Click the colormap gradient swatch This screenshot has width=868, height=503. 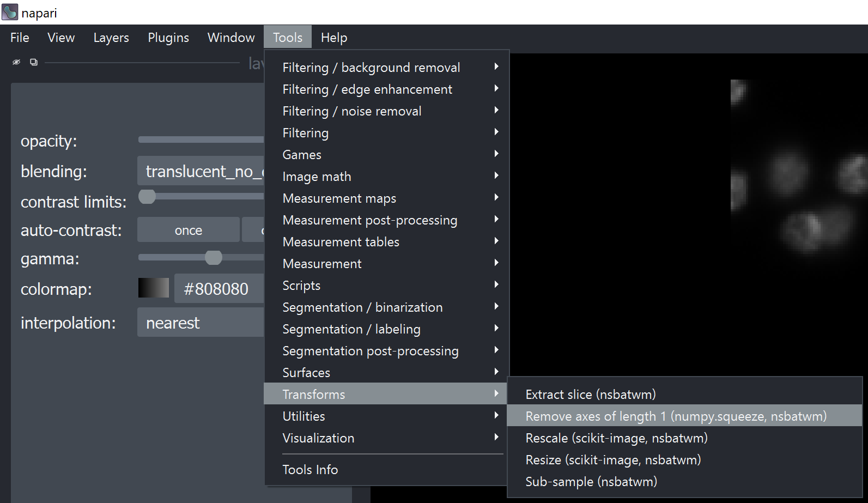coord(154,288)
